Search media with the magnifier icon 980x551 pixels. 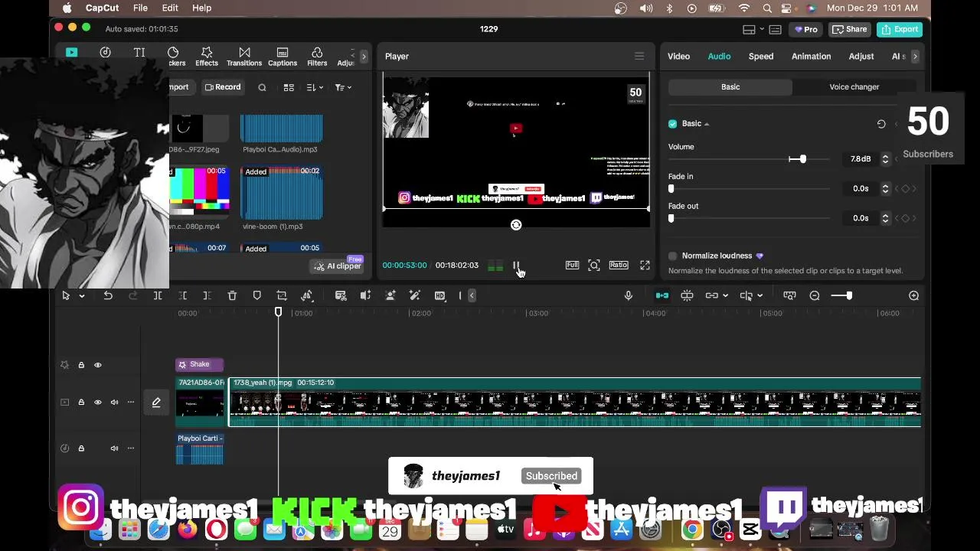tap(262, 87)
